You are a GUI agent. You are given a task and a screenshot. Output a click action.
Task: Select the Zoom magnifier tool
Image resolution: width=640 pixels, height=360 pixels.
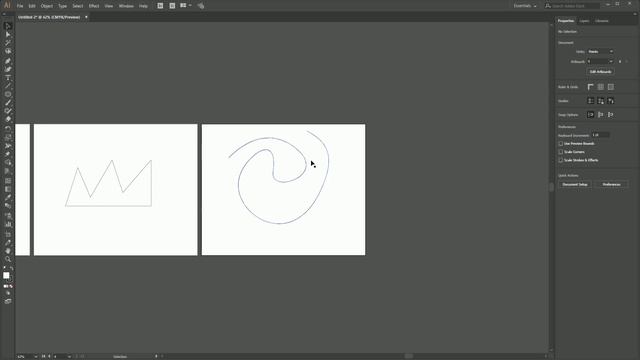8,259
